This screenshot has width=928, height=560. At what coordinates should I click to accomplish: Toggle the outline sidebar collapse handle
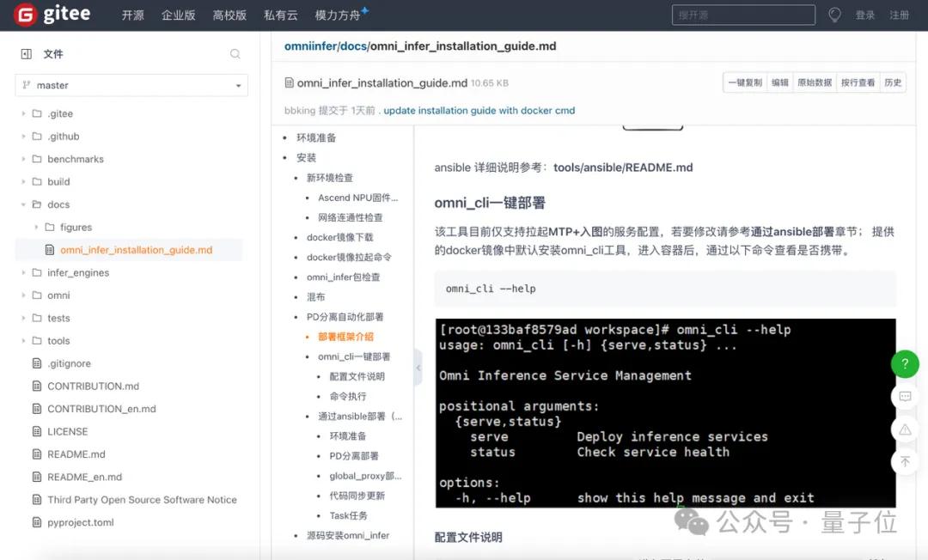coord(418,368)
